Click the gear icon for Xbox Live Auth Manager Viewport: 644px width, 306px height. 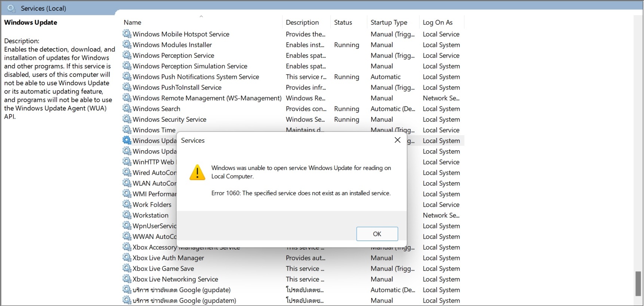[x=127, y=257]
